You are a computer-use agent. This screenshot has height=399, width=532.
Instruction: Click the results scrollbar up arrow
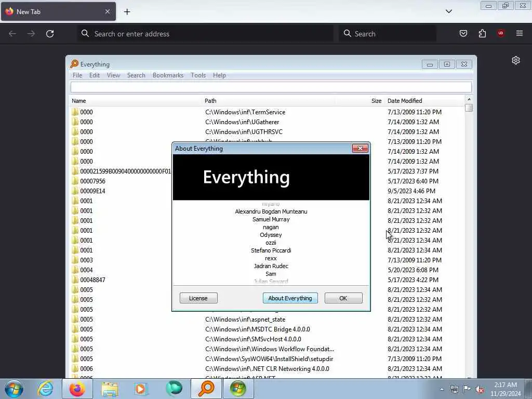click(x=469, y=99)
